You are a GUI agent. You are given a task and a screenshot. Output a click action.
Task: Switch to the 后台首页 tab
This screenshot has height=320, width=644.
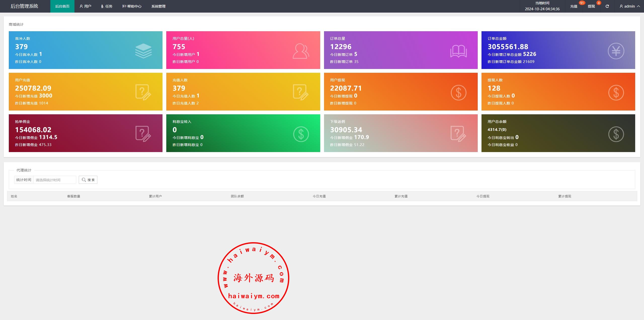tap(62, 6)
